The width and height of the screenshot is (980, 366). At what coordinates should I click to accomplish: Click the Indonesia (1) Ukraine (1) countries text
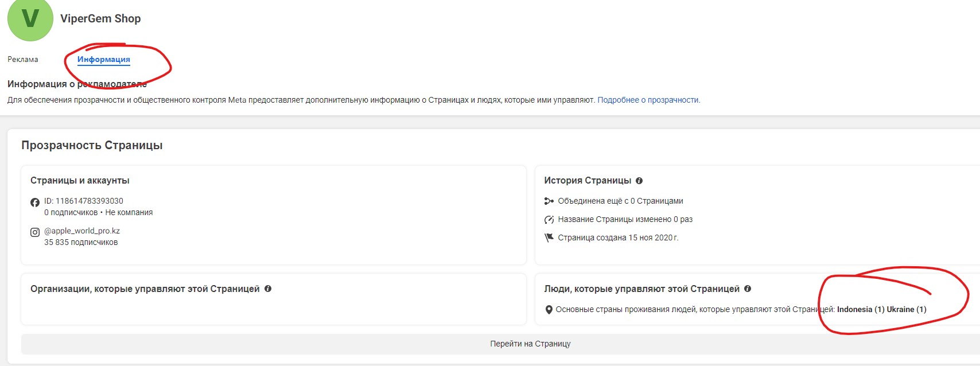(x=881, y=310)
